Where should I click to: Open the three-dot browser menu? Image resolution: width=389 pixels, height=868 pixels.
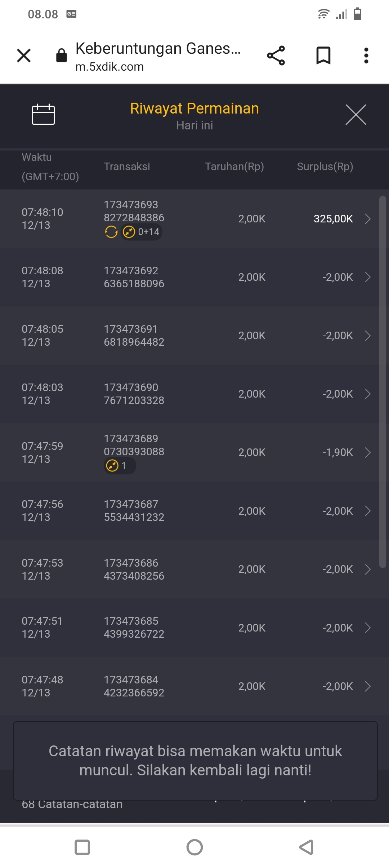click(x=366, y=56)
